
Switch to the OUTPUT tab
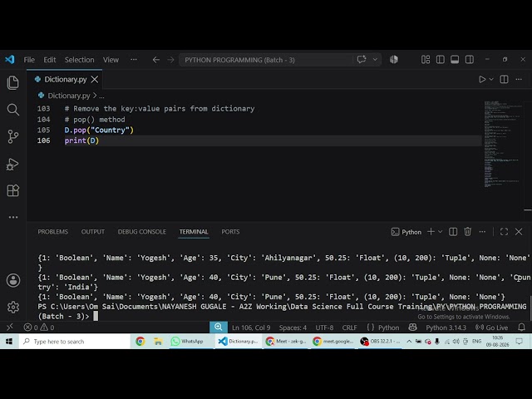point(92,232)
